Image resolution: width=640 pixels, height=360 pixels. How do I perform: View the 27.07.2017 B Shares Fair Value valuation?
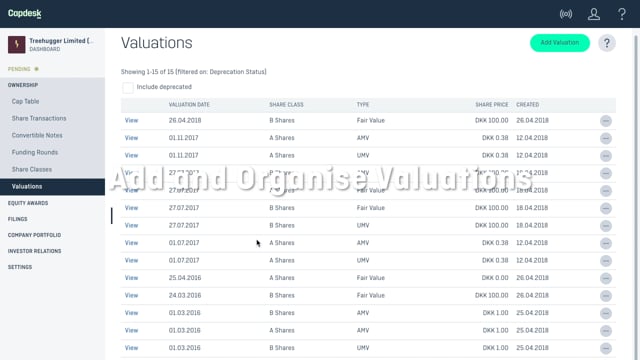(131, 208)
